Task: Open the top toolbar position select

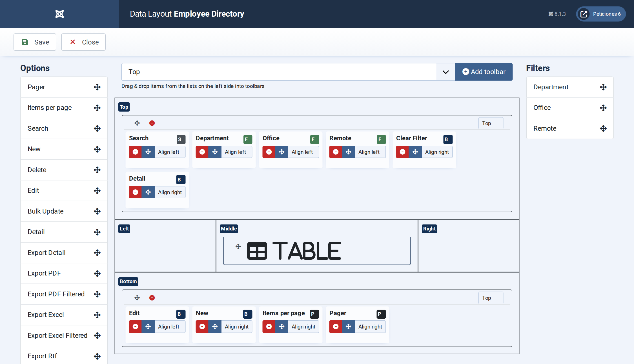Action: (491, 123)
